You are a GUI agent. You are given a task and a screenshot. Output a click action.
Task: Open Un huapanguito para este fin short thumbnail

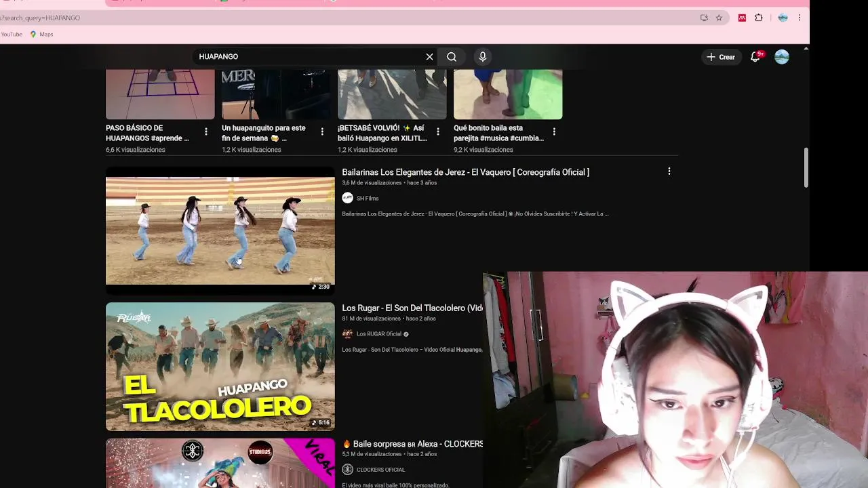[276, 94]
